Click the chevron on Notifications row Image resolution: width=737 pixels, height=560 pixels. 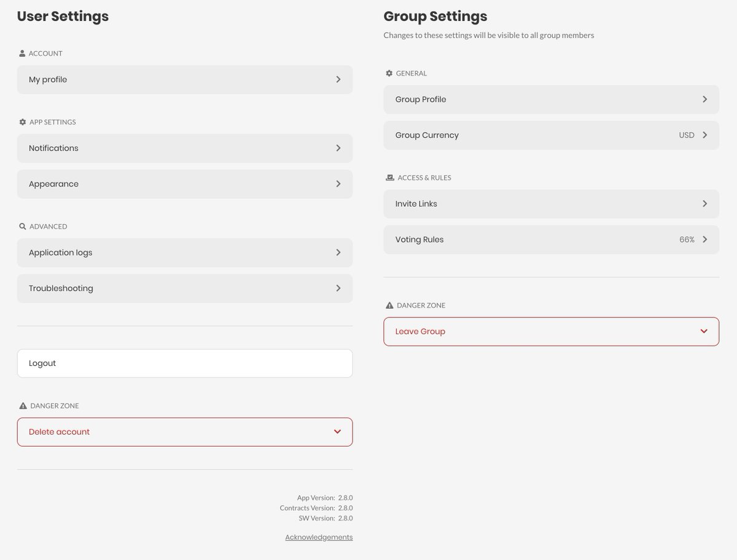pyautogui.click(x=338, y=149)
